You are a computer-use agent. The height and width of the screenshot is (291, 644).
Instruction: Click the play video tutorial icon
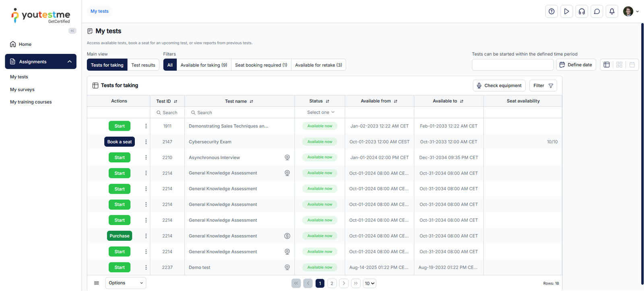point(566,11)
